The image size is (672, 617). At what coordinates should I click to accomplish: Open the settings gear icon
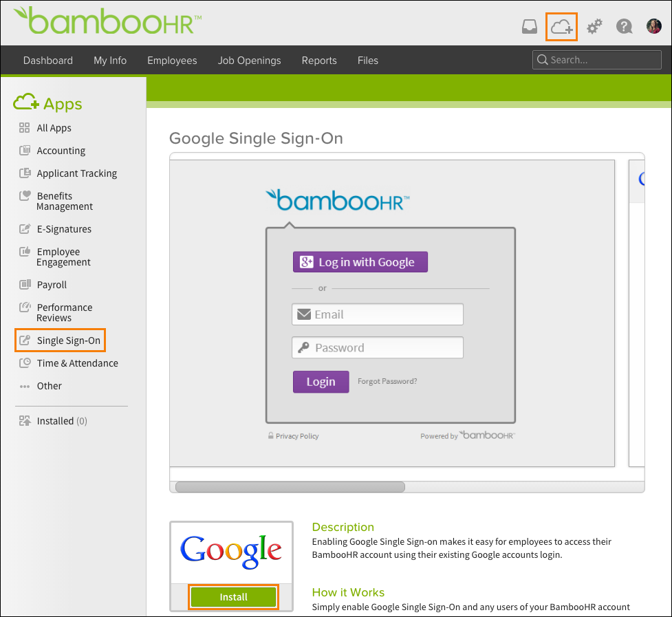(x=594, y=26)
